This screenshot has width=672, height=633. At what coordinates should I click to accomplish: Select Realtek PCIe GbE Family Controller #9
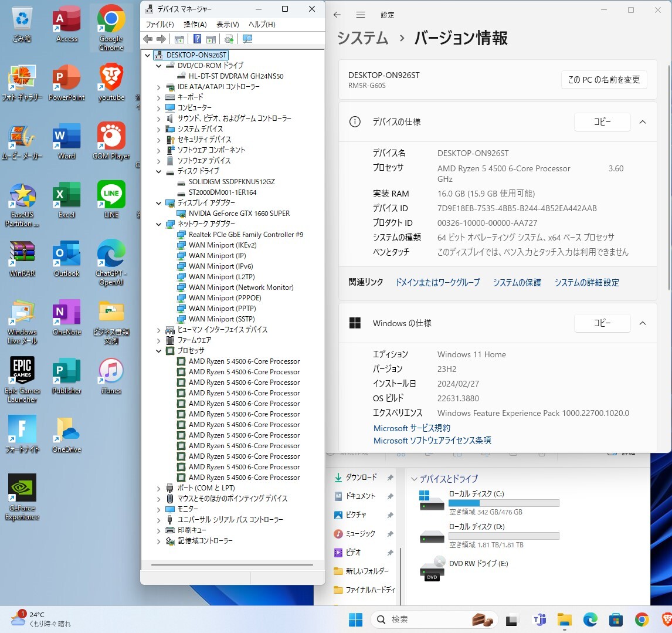(x=246, y=235)
